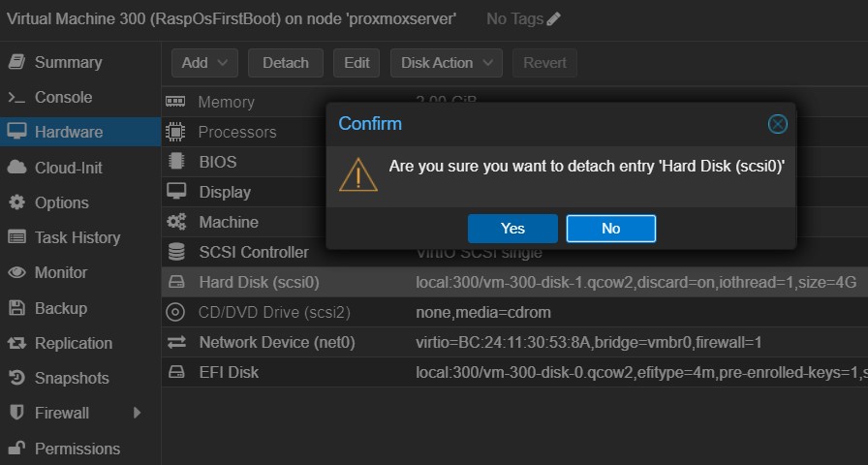Click the Machine gears icon

176,222
